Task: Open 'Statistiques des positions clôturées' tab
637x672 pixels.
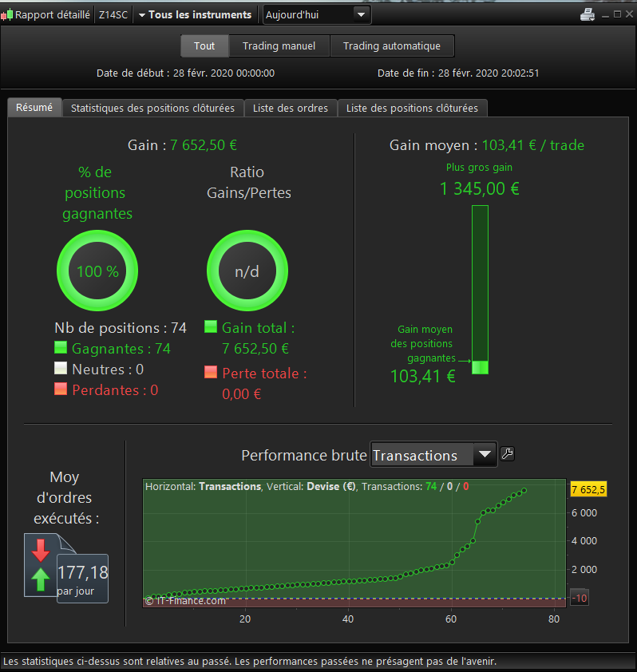Action: coord(152,108)
